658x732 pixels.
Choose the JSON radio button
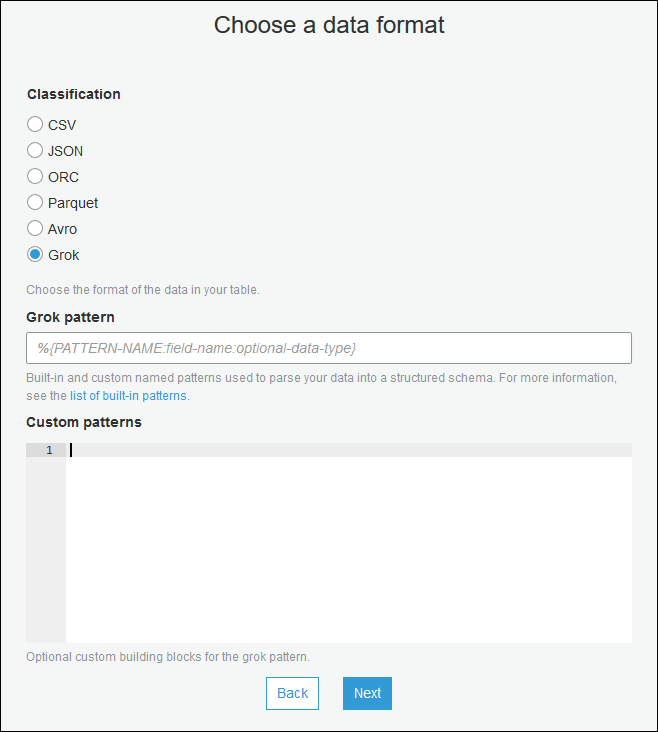pyautogui.click(x=35, y=151)
